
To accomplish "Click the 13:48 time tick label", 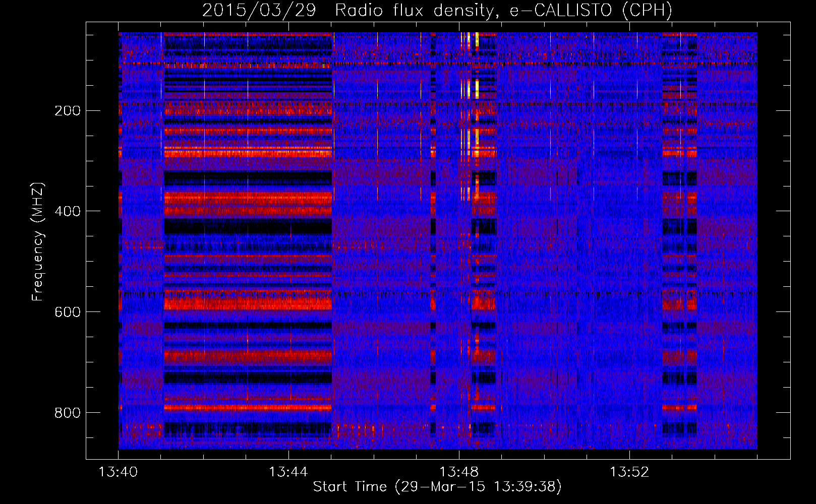I will click(459, 472).
